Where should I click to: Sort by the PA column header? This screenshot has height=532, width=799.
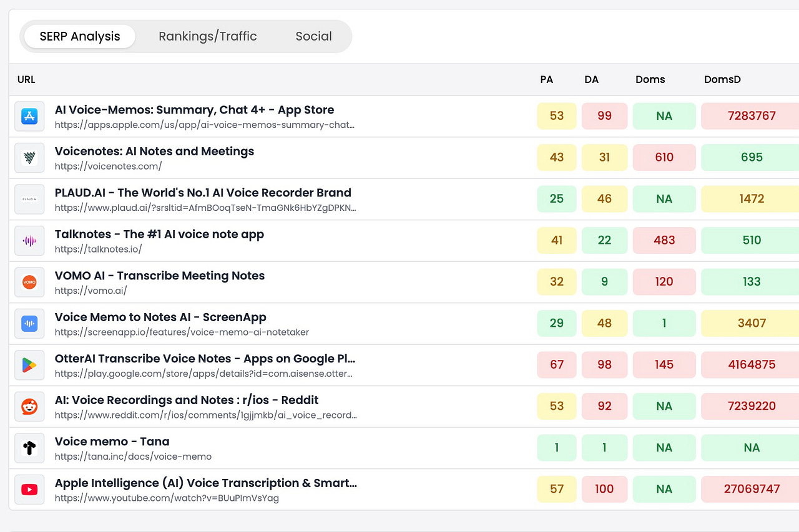[547, 80]
